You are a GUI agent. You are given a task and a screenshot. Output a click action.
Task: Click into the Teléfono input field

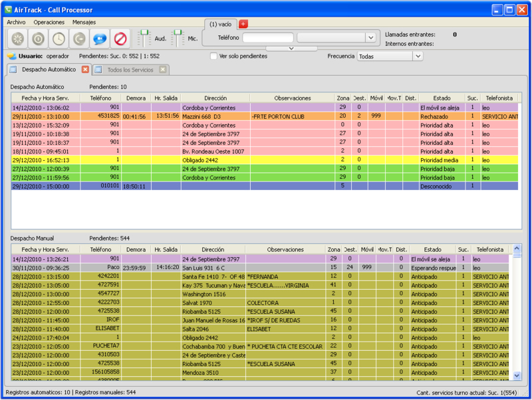[268, 38]
